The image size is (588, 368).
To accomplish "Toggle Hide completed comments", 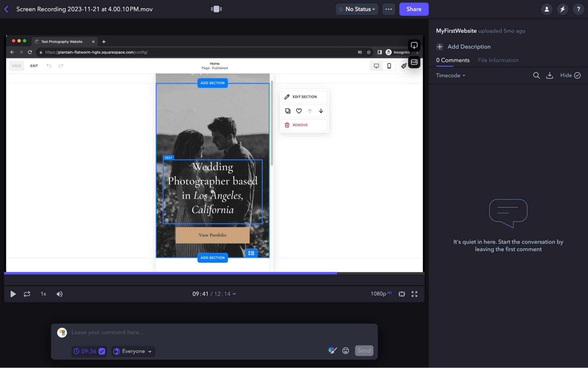I will [570, 75].
